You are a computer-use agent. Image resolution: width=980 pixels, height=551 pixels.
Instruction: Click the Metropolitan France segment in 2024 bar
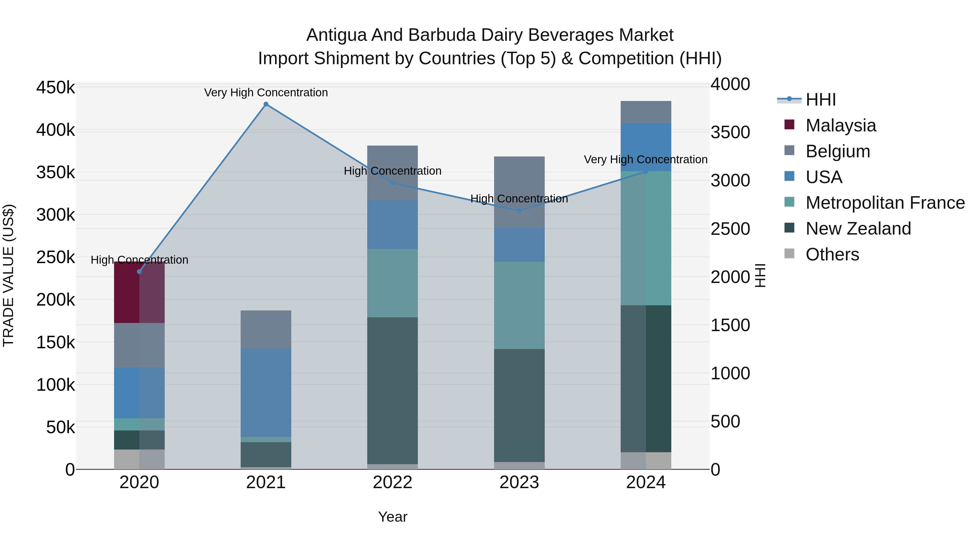tap(646, 238)
